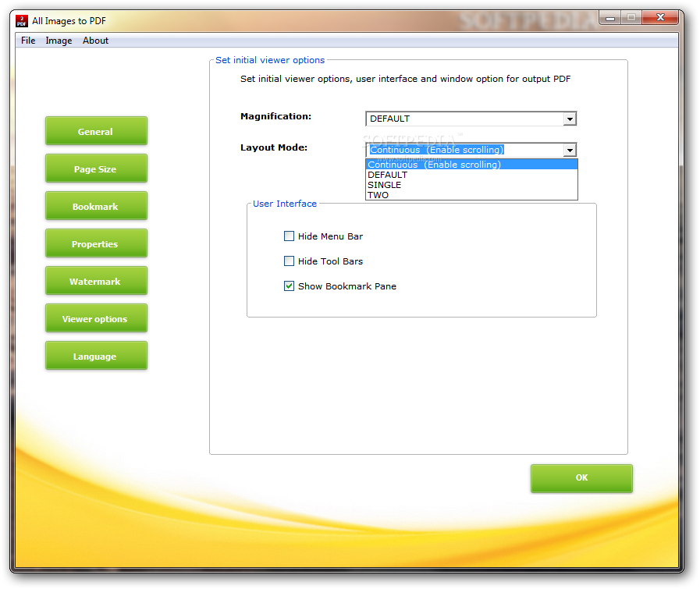The height and width of the screenshot is (589, 700).
Task: Go to the General settings section
Action: (96, 131)
